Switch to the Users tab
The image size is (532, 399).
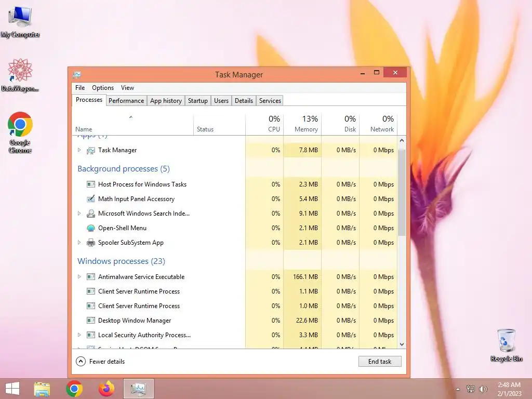coord(221,101)
